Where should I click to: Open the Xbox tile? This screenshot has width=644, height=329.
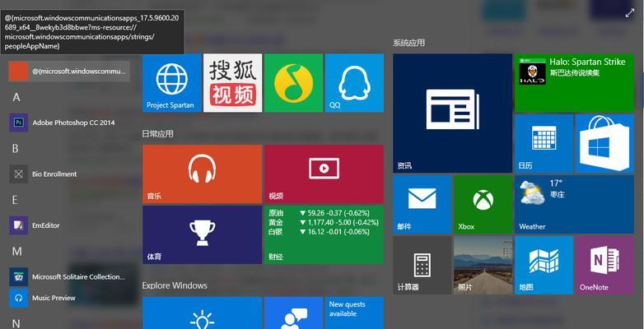(x=483, y=204)
